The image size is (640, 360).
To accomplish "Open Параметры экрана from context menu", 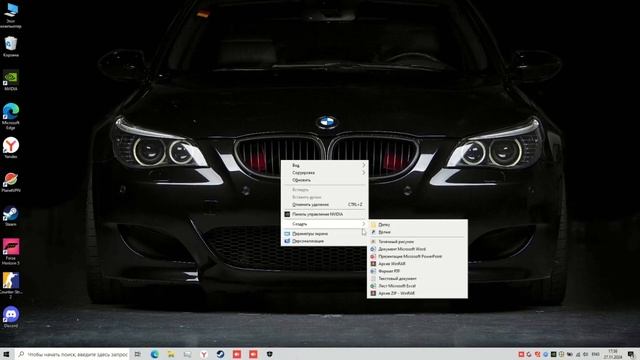I will coord(324,234).
